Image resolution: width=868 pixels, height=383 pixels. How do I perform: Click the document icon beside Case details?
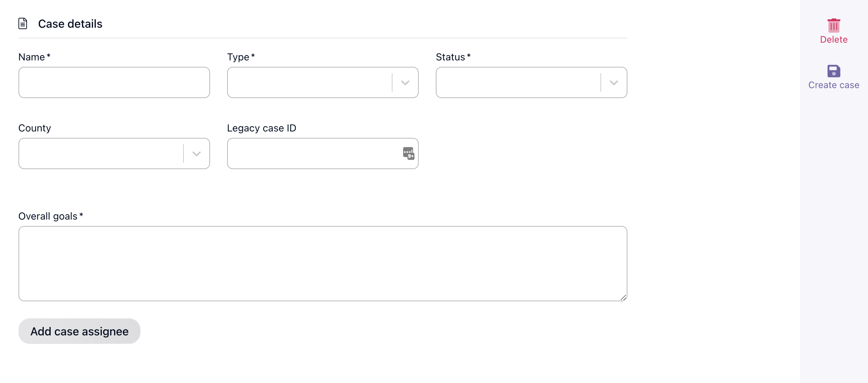23,23
